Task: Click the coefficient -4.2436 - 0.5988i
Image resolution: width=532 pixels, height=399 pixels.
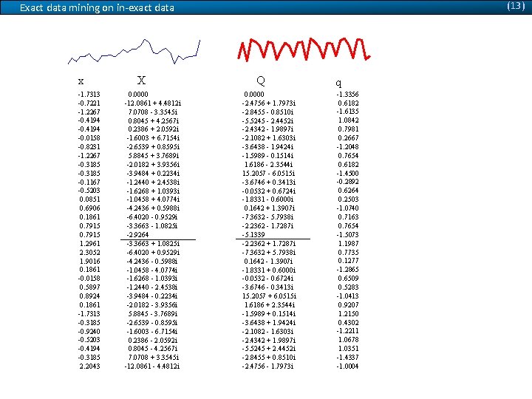Action: coord(151,262)
